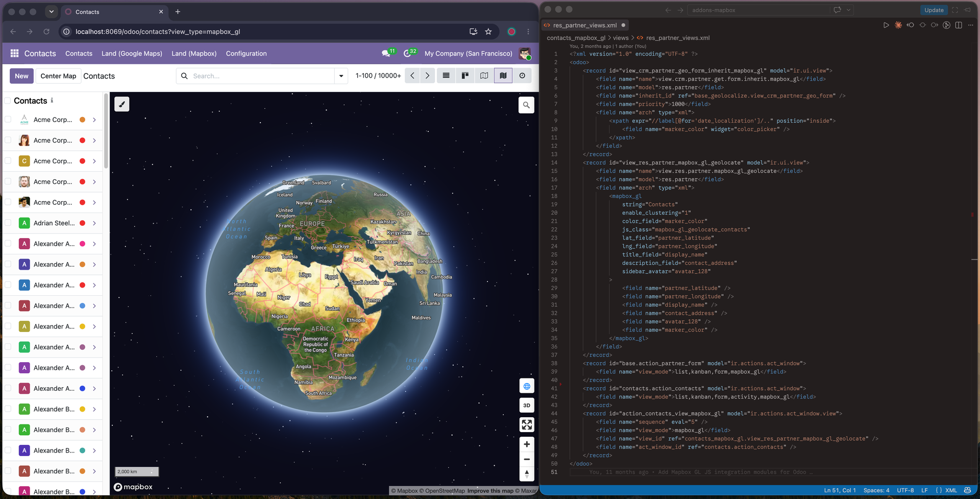Switch to the list view icon

[446, 76]
